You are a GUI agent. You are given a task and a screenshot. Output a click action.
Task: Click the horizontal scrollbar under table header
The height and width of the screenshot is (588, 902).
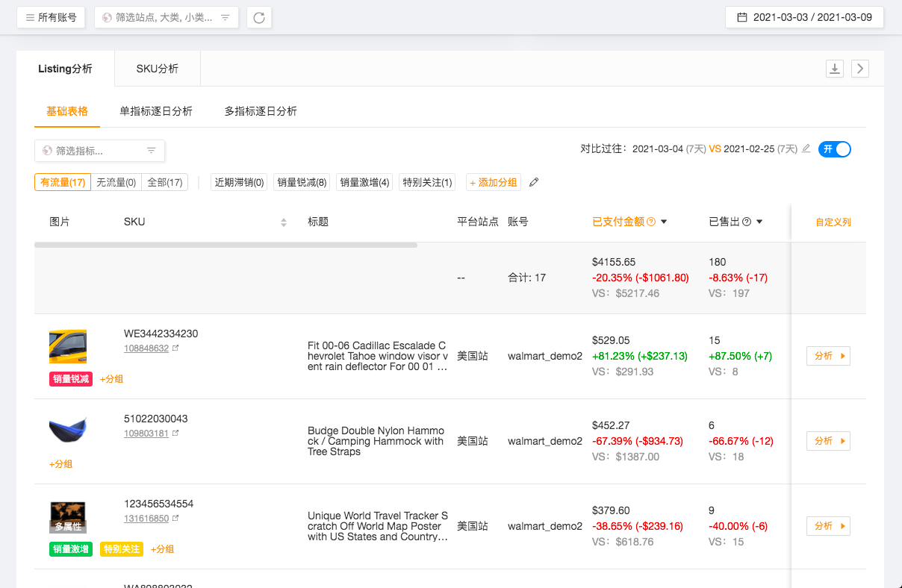[x=225, y=245]
